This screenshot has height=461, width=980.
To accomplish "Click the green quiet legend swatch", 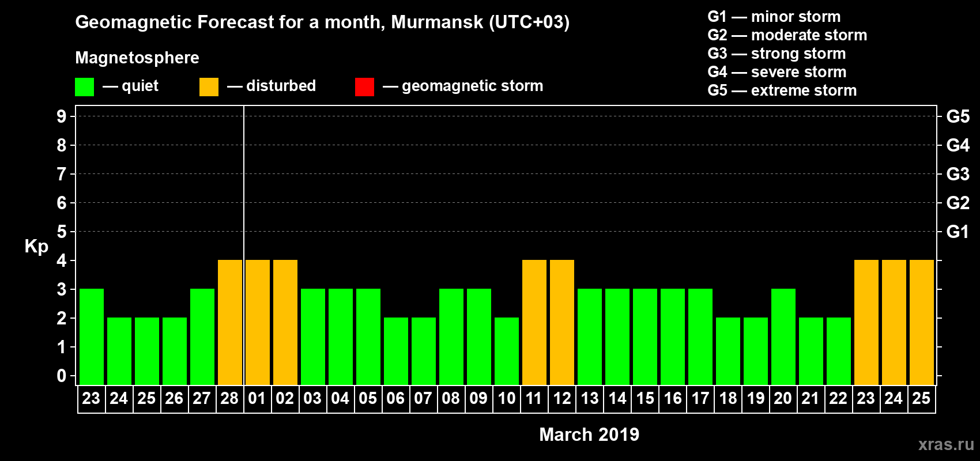I will [x=84, y=86].
